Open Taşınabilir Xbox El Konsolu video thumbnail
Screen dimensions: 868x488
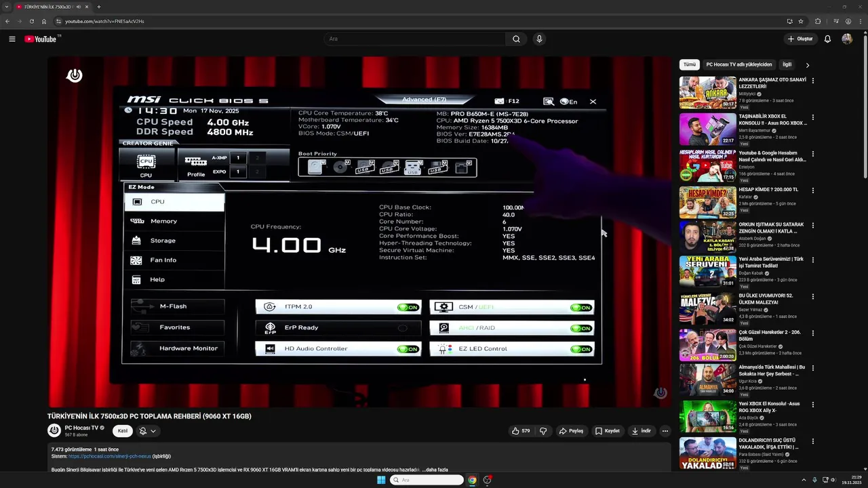point(708,129)
